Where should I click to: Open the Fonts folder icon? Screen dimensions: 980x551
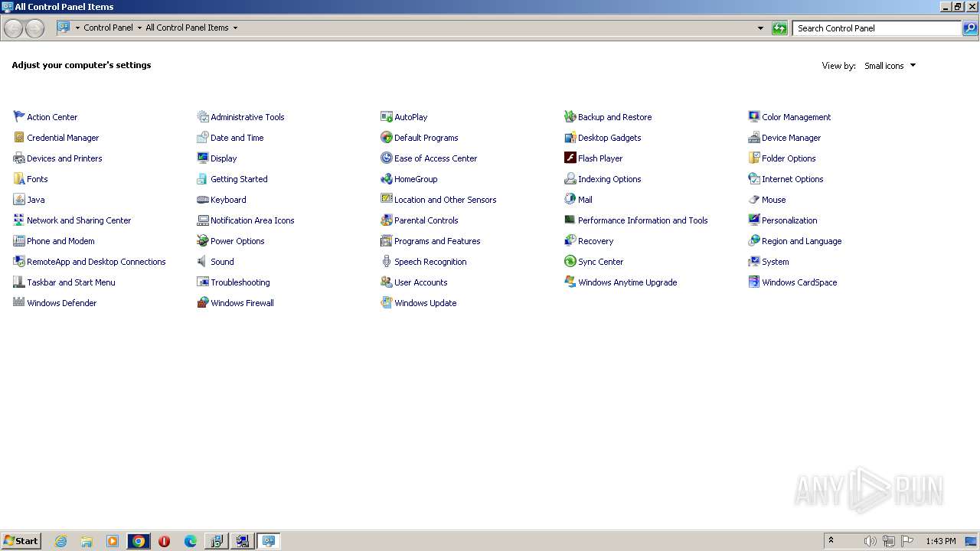[19, 178]
